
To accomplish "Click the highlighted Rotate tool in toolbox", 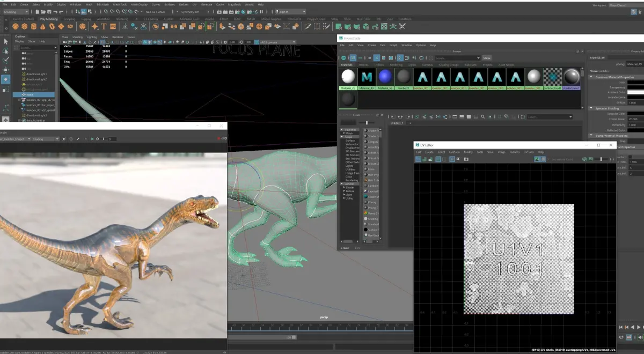I will click(x=5, y=79).
